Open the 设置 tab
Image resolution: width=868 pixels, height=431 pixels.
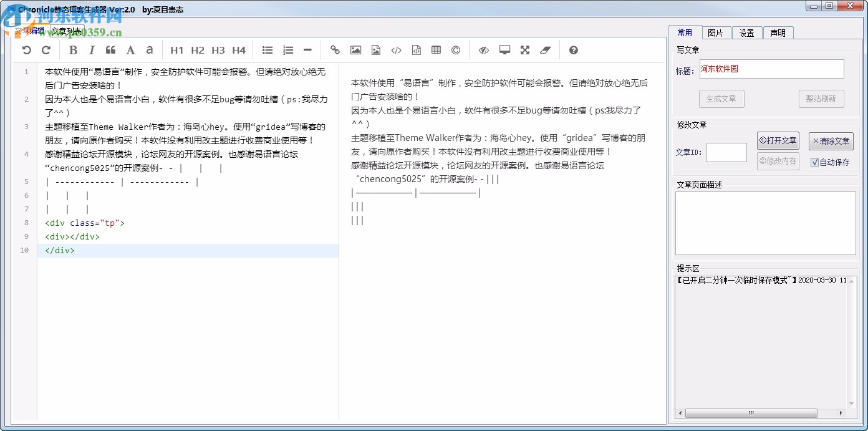747,33
